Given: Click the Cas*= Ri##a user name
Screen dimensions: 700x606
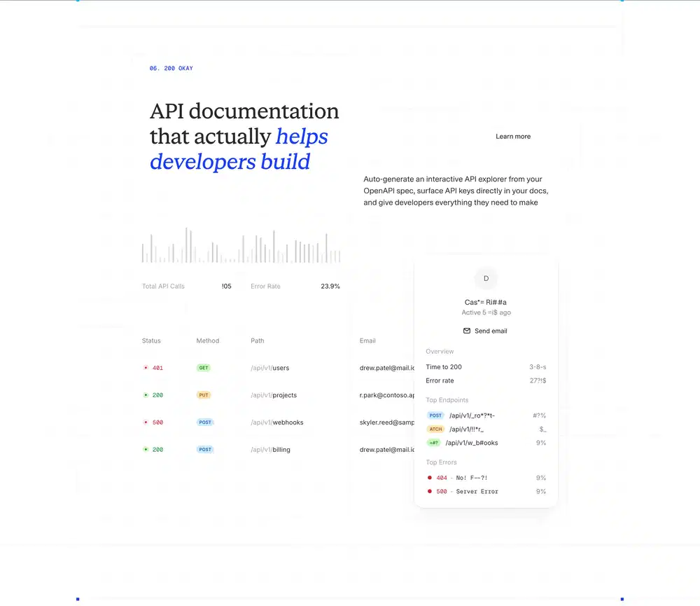Looking at the screenshot, I should (x=486, y=302).
